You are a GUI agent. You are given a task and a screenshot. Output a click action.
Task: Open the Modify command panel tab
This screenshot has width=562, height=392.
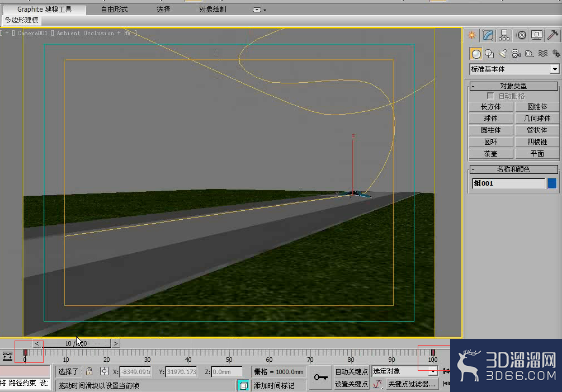point(488,35)
